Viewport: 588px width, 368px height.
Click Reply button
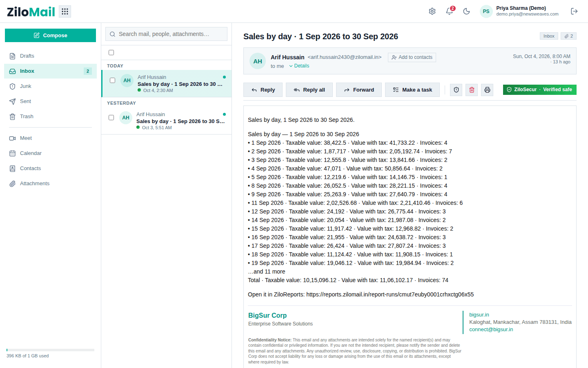pyautogui.click(x=263, y=90)
